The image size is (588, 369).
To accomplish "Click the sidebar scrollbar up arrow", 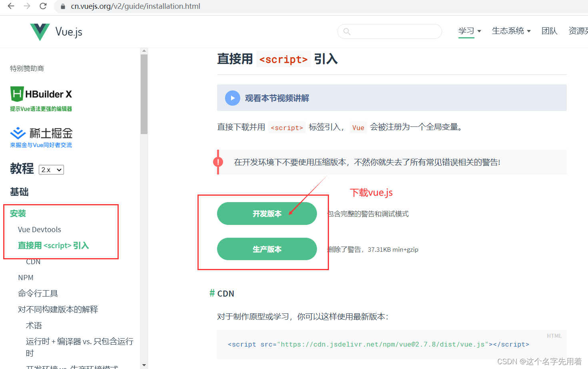I will click(144, 51).
